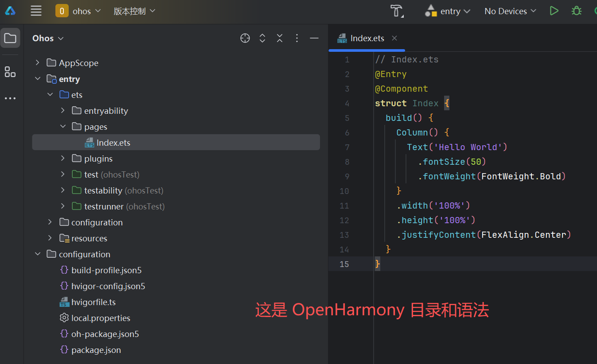Image resolution: width=597 pixels, height=364 pixels.
Task: Select build-profile.json5 in the project tree
Action: pyautogui.click(x=106, y=270)
